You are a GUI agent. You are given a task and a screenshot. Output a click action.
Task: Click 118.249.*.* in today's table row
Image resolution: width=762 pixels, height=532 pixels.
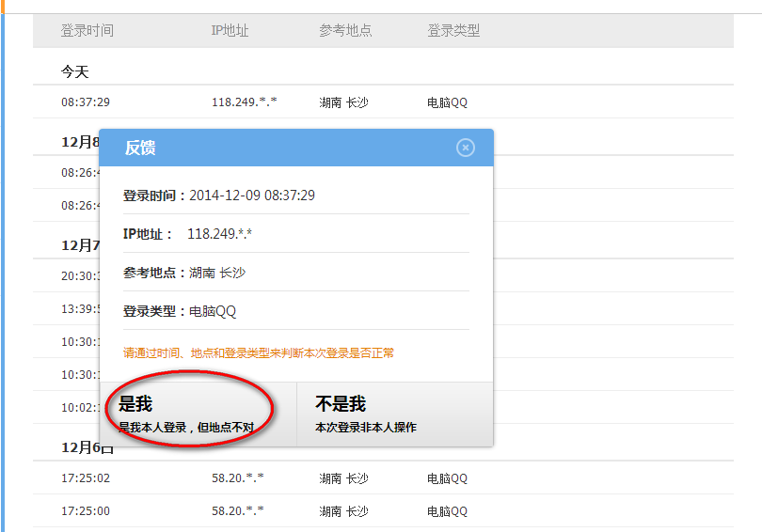point(245,102)
